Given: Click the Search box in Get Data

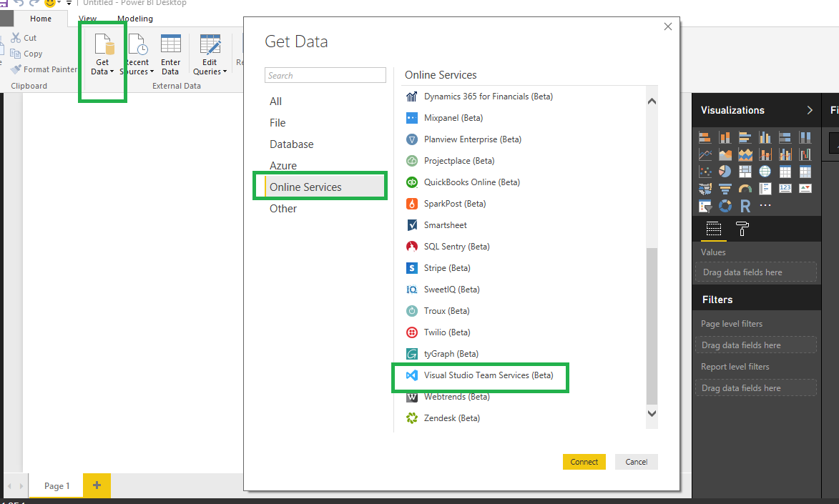Looking at the screenshot, I should coord(325,76).
